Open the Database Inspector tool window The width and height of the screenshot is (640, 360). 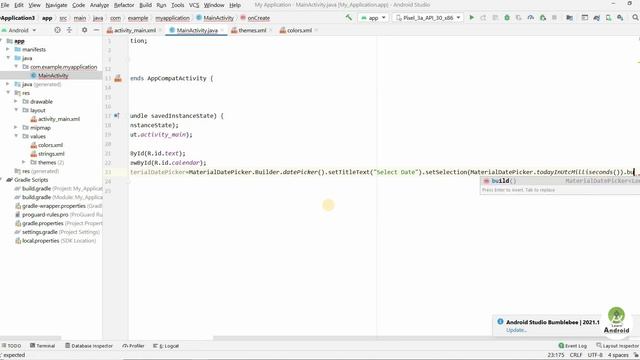89,346
